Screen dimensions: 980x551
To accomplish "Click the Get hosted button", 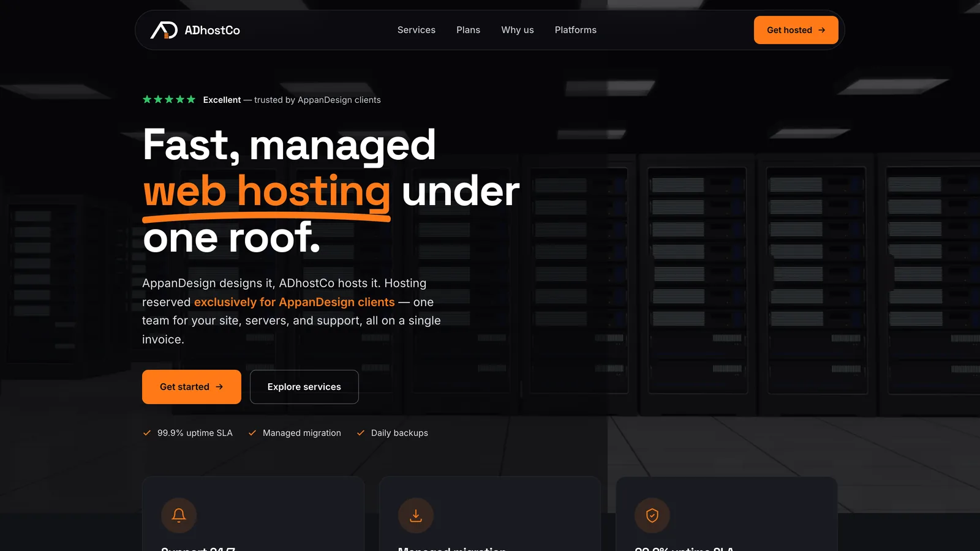I will [796, 30].
